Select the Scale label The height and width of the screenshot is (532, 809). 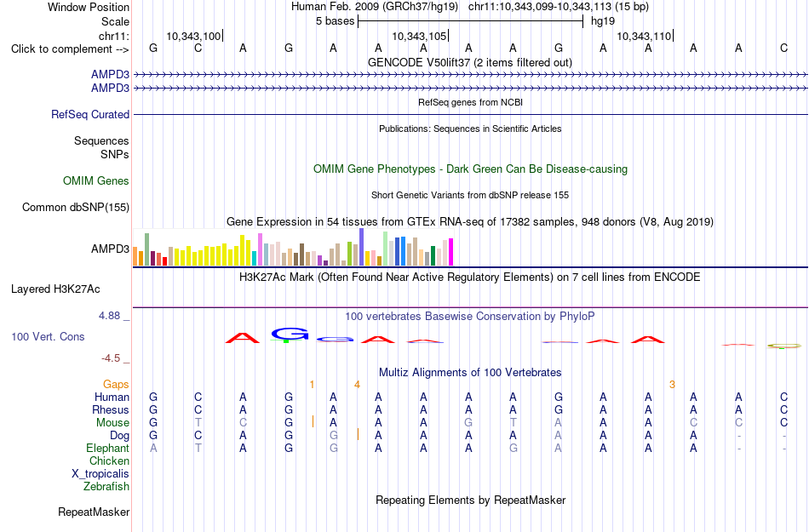pos(115,21)
